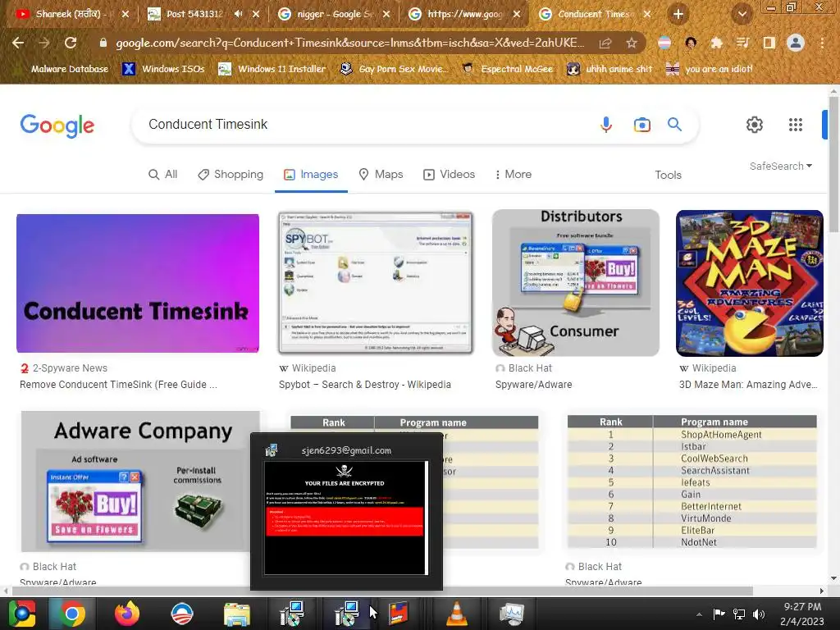Screen dimensions: 840x630
Task: Click the magnifier search button
Action: coord(674,125)
